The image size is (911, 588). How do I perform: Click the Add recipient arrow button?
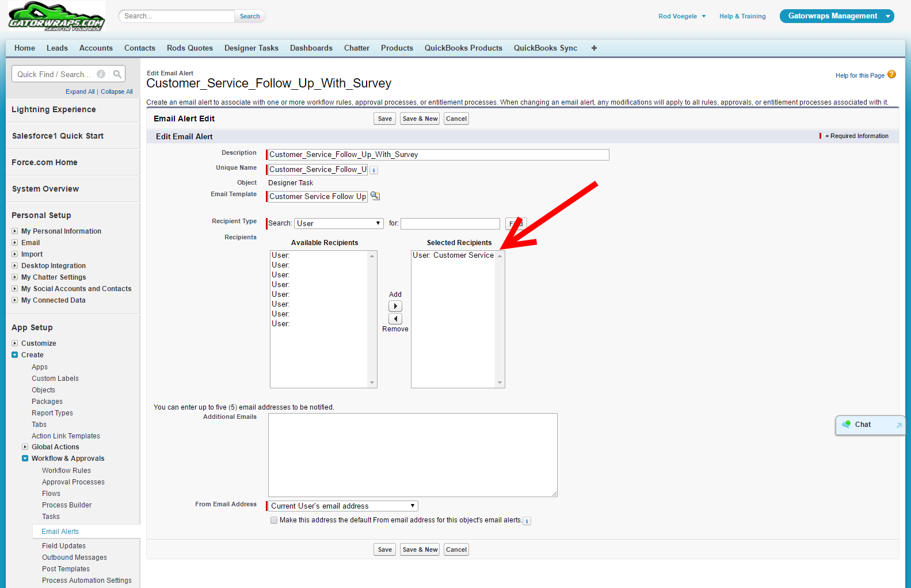tap(395, 306)
